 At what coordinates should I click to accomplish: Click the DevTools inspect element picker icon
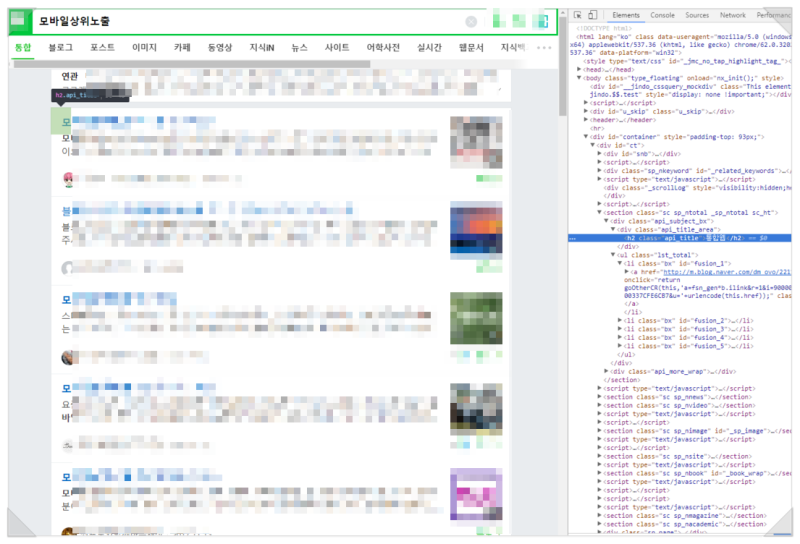coord(578,15)
